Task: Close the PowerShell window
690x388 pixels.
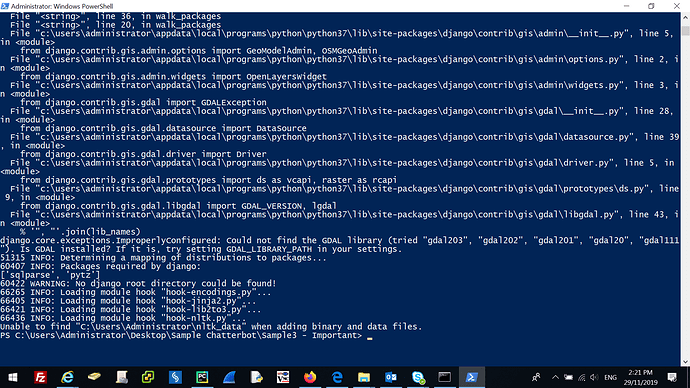Action: [x=677, y=6]
